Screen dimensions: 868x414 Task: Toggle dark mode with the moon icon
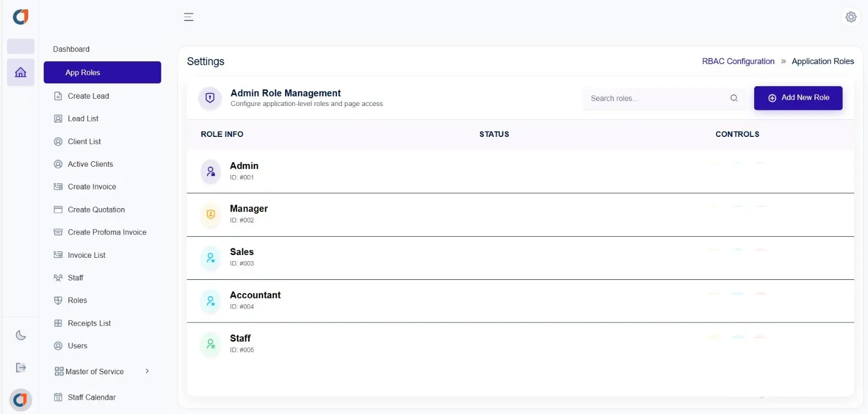click(20, 335)
